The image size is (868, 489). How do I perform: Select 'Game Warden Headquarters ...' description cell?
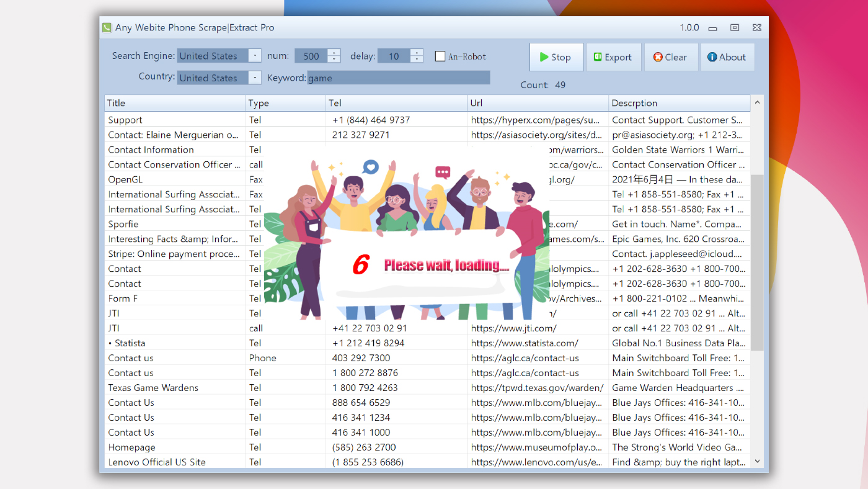tap(680, 388)
